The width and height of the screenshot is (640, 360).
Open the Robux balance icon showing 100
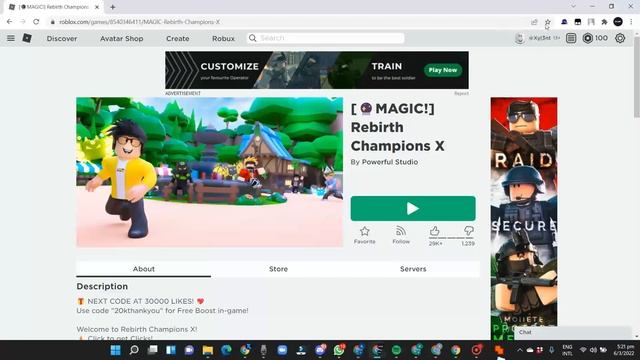[595, 38]
